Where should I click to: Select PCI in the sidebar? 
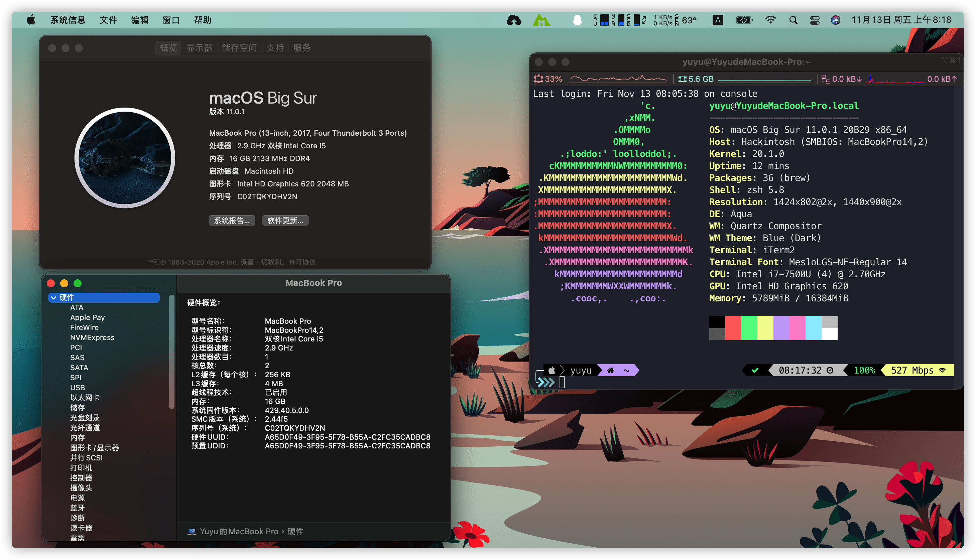(76, 347)
